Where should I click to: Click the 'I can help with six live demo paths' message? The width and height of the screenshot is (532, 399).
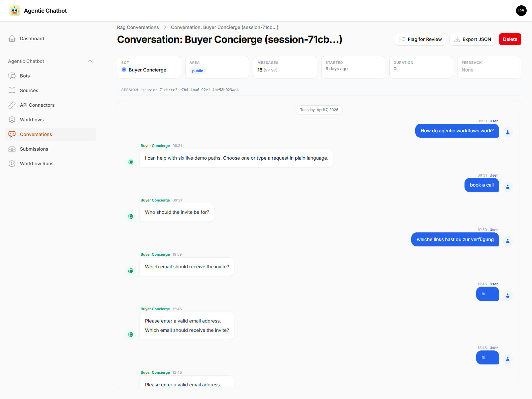(x=237, y=158)
